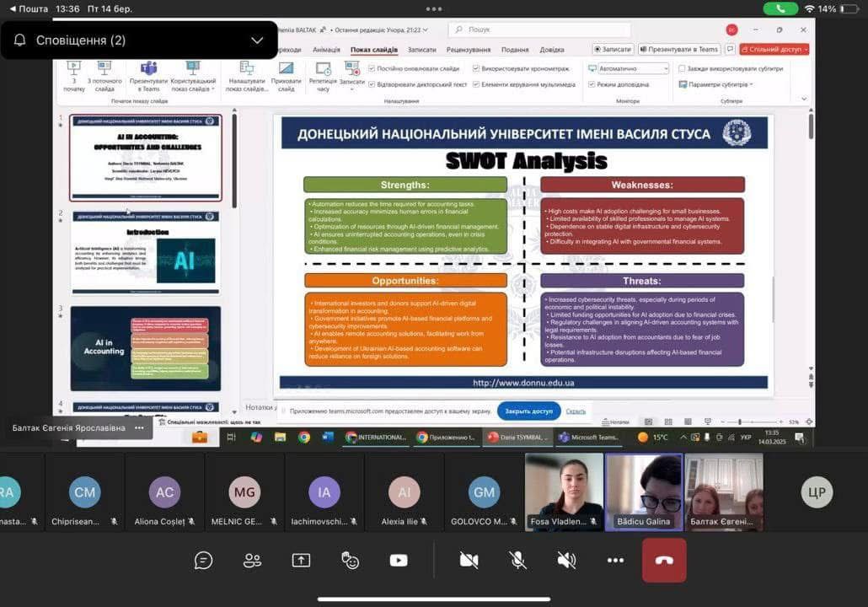Open Copilot icon on taskbar
The image size is (868, 607).
pyautogui.click(x=255, y=437)
